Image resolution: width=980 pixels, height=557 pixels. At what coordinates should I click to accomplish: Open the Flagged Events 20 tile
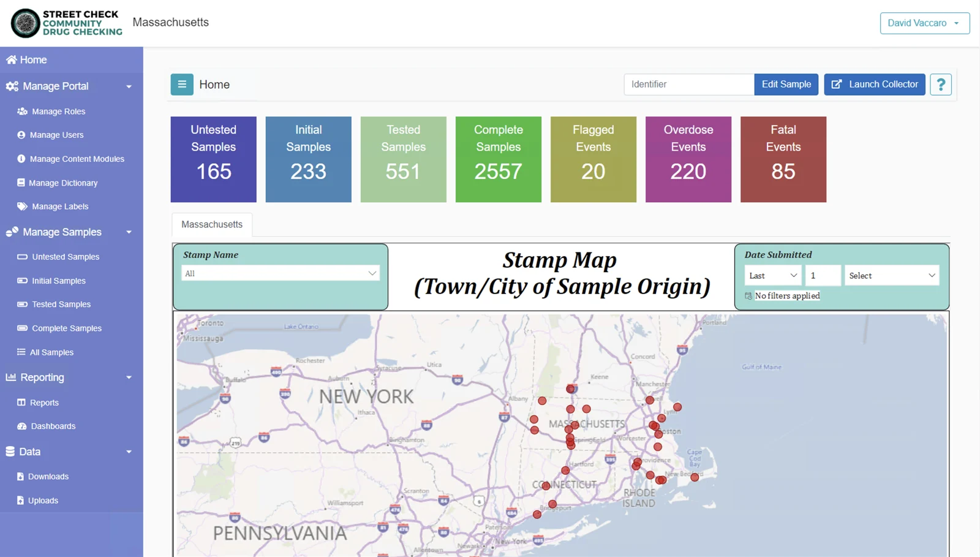click(x=594, y=159)
